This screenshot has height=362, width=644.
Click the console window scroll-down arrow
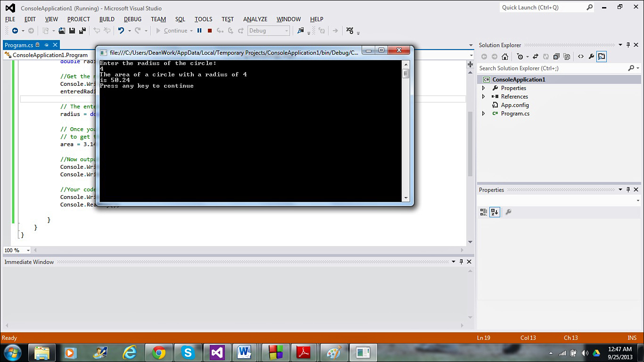click(x=405, y=198)
